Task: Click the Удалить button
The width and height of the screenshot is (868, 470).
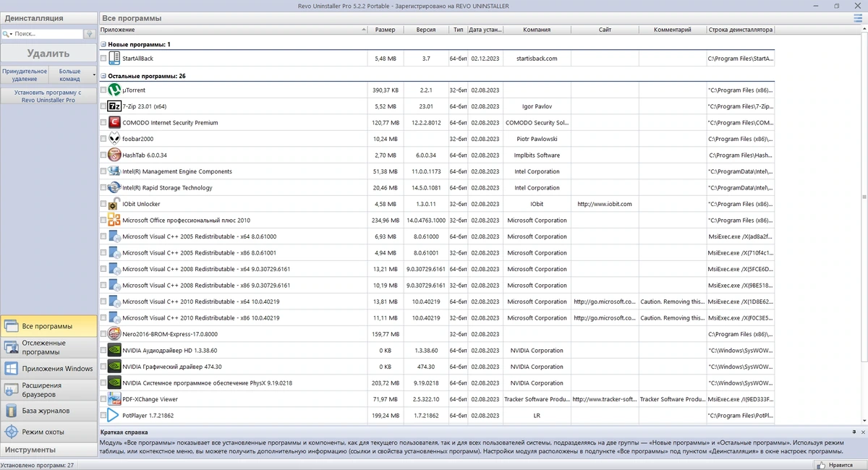Action: tap(48, 54)
